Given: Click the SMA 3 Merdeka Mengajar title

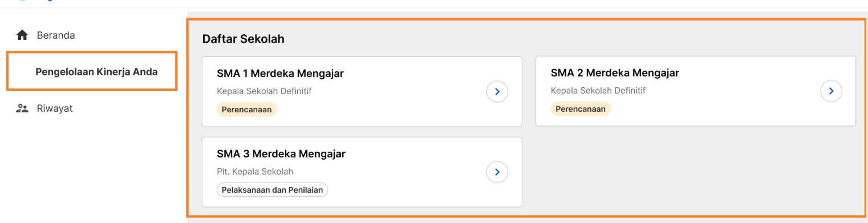Looking at the screenshot, I should (281, 153).
